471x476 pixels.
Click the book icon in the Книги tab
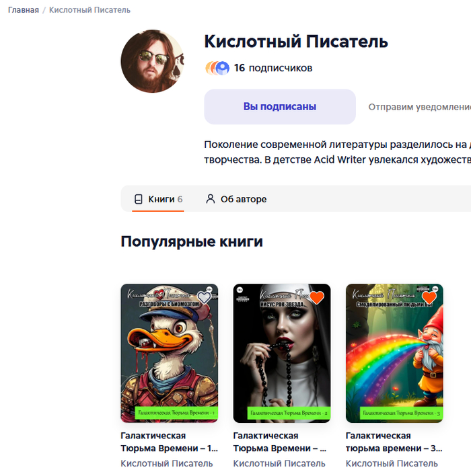(x=138, y=199)
